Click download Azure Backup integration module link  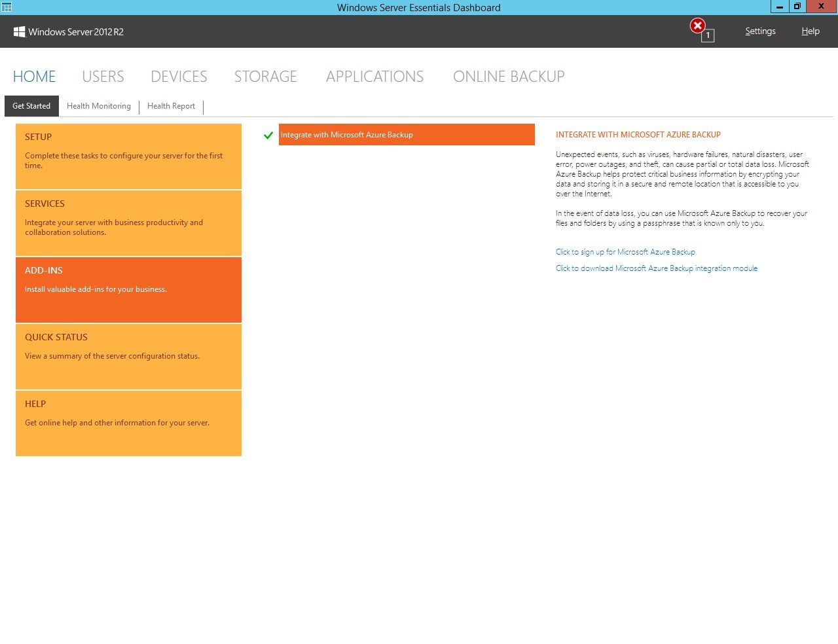(657, 268)
